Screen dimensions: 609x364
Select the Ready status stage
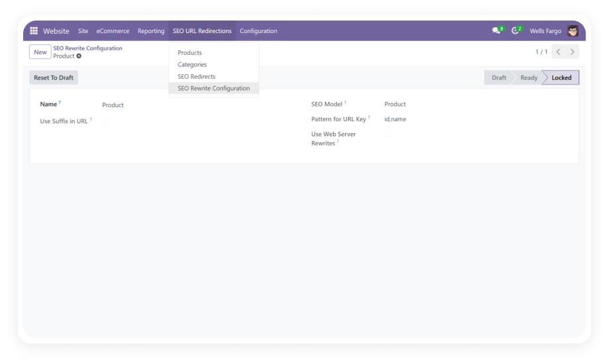click(529, 77)
